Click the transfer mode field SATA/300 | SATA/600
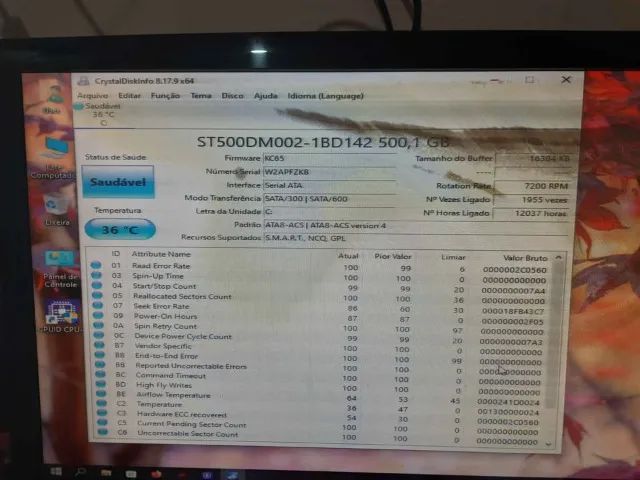Viewport: 640px width, 480px height. coord(329,199)
